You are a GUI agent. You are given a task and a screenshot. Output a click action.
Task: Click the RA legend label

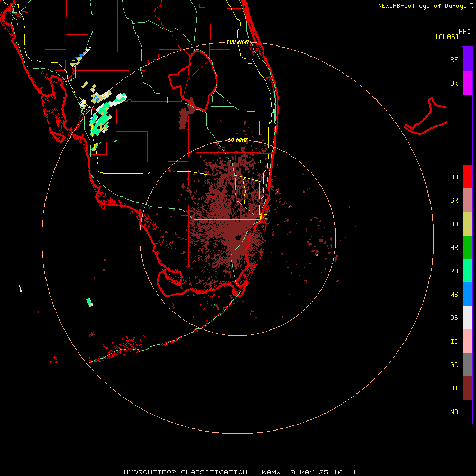pos(454,271)
